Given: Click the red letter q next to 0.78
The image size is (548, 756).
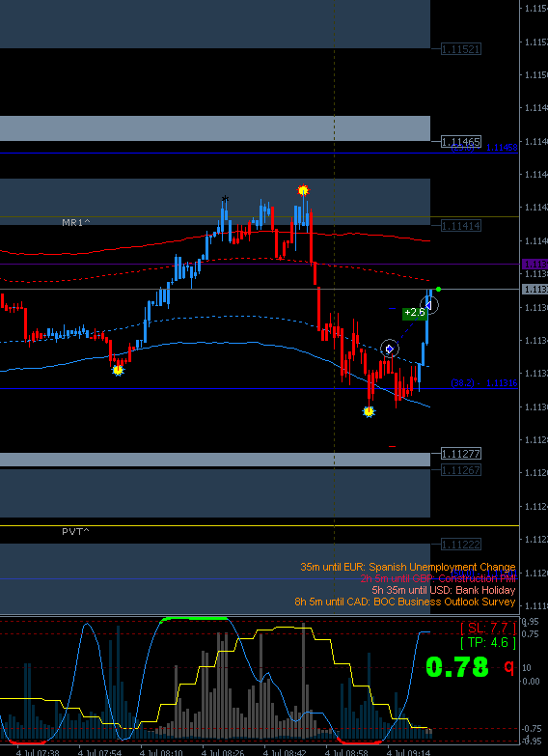Looking at the screenshot, I should tap(509, 666).
